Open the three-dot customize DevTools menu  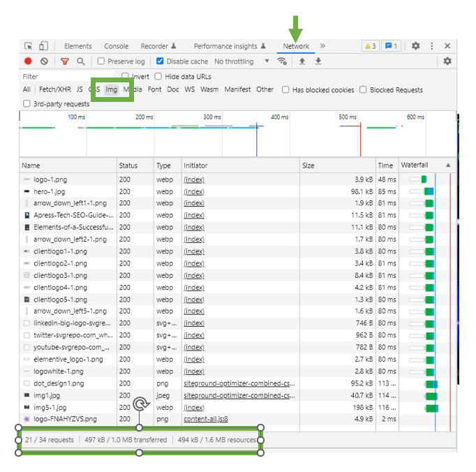pyautogui.click(x=431, y=46)
